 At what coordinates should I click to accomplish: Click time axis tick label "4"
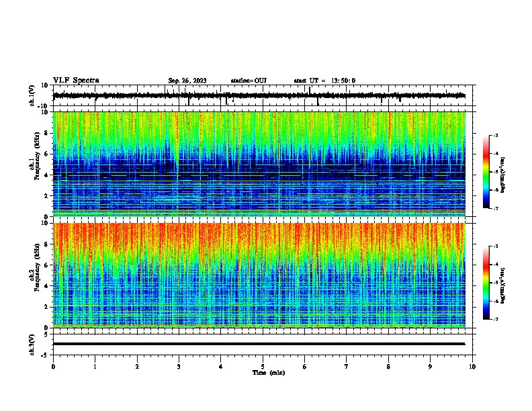click(221, 367)
